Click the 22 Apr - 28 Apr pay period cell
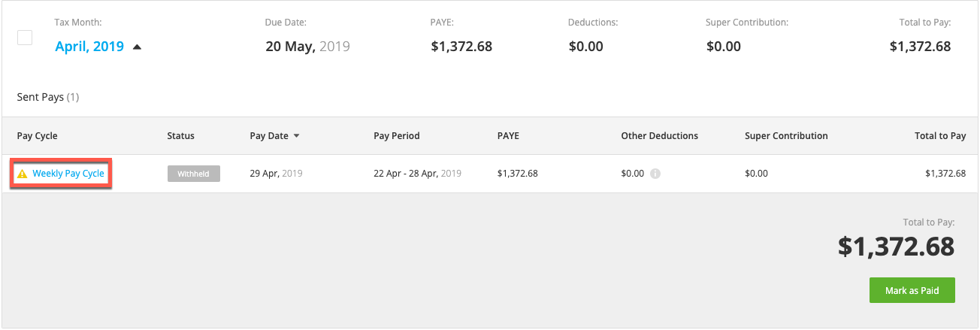Viewport: 980px width, 330px height. click(417, 174)
